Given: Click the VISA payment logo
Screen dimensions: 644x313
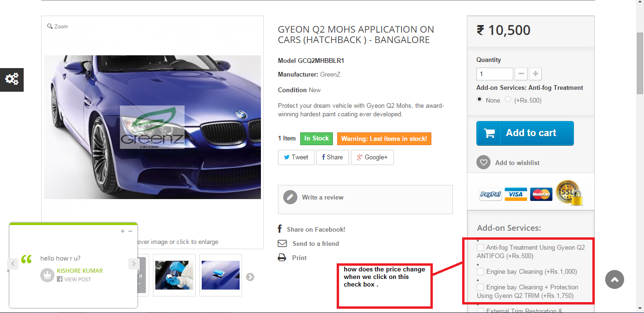Looking at the screenshot, I should tap(516, 194).
